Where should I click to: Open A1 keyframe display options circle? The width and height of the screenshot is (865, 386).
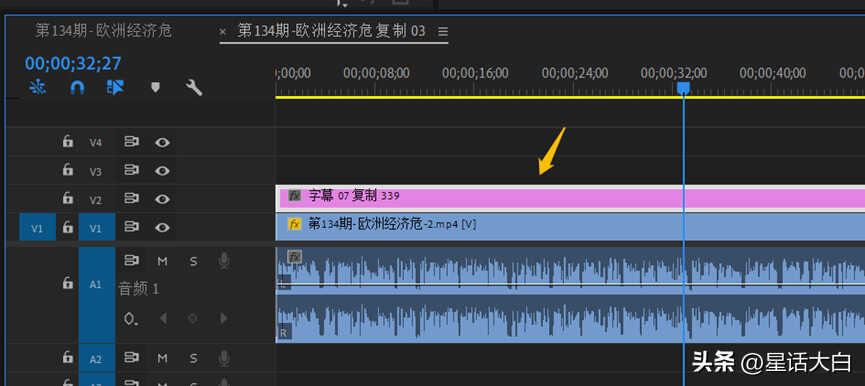(131, 318)
